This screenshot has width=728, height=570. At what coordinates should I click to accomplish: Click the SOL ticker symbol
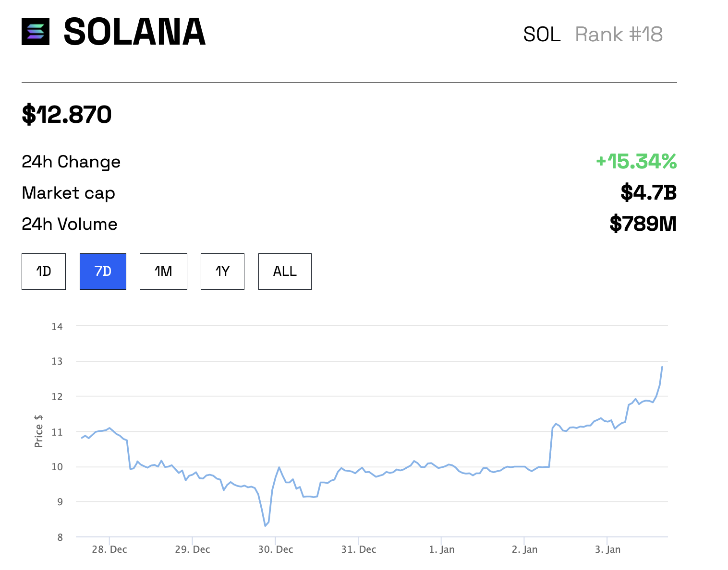[542, 35]
